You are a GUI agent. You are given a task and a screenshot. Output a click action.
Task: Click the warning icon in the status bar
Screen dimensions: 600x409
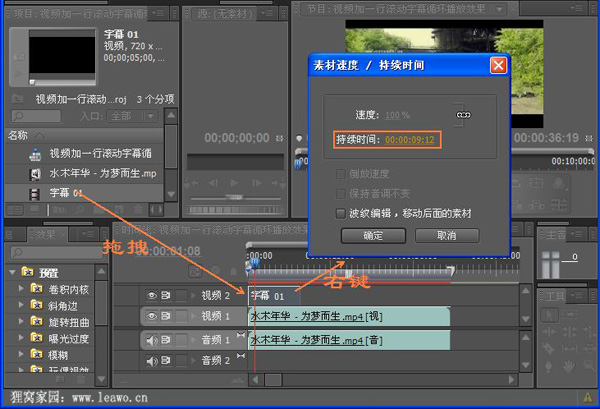click(588, 398)
